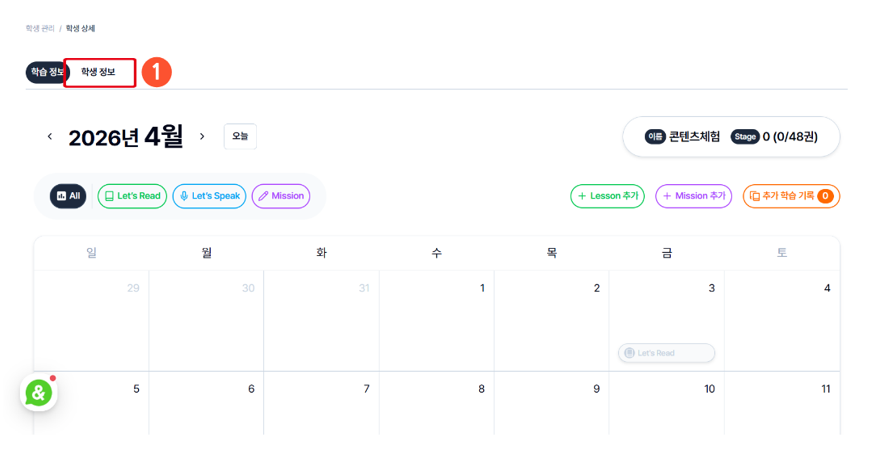The width and height of the screenshot is (871, 470).
Task: Click orange count badge on 추가 학습 기록
Action: tap(825, 196)
